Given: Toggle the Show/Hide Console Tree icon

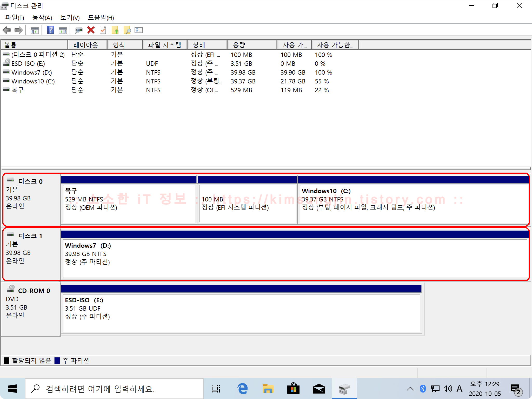Looking at the screenshot, I should (x=35, y=30).
